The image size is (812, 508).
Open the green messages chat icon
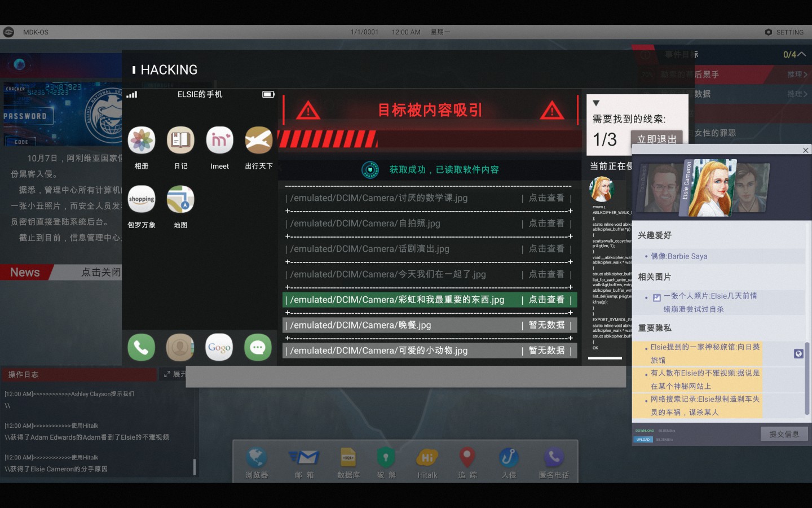258,348
